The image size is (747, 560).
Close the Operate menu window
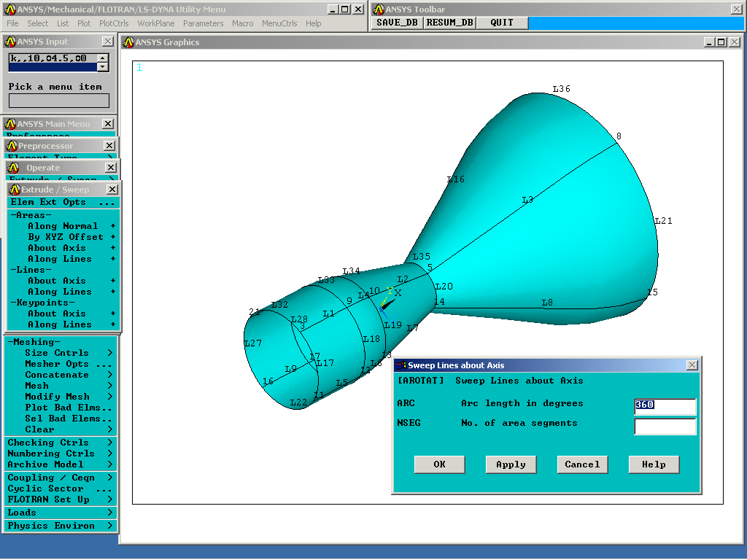(111, 168)
